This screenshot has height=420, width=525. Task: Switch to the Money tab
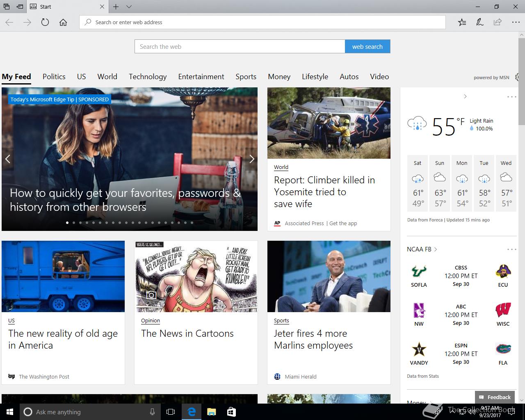click(x=279, y=77)
